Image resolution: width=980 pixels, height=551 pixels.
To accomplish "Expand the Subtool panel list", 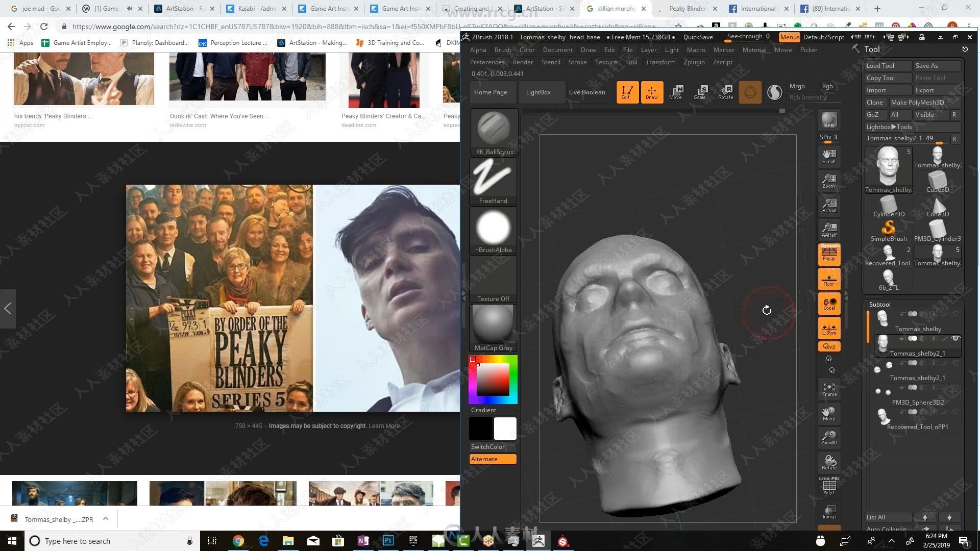I will coord(879,304).
